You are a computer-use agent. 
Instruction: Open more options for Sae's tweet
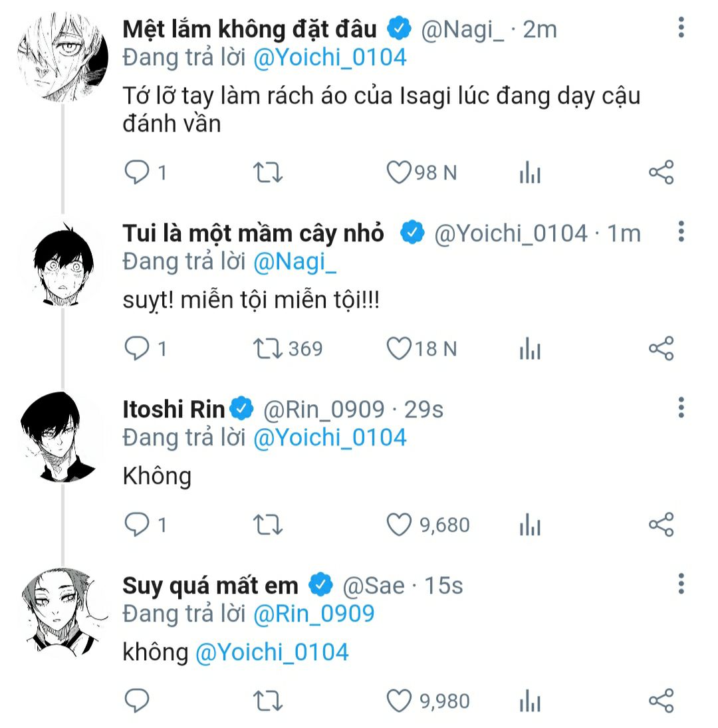coord(681,584)
